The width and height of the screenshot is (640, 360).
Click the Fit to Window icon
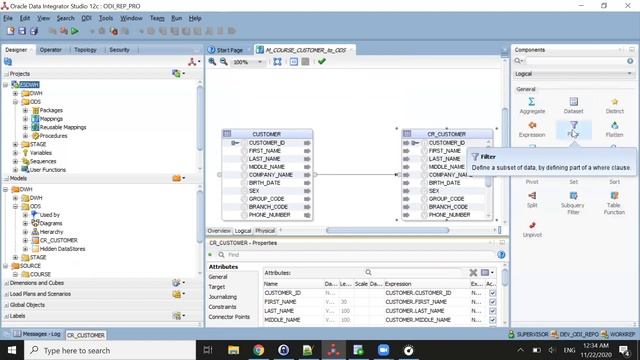click(278, 62)
